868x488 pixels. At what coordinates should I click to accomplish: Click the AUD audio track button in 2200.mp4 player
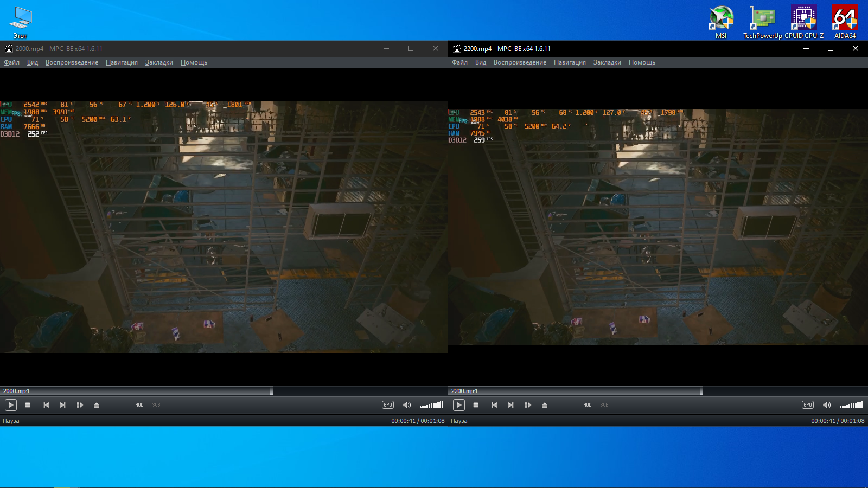tap(588, 405)
